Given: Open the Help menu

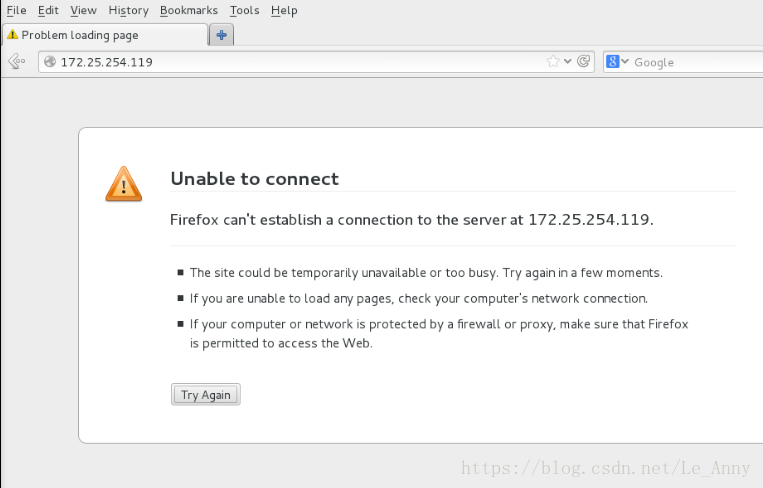Looking at the screenshot, I should point(284,10).
